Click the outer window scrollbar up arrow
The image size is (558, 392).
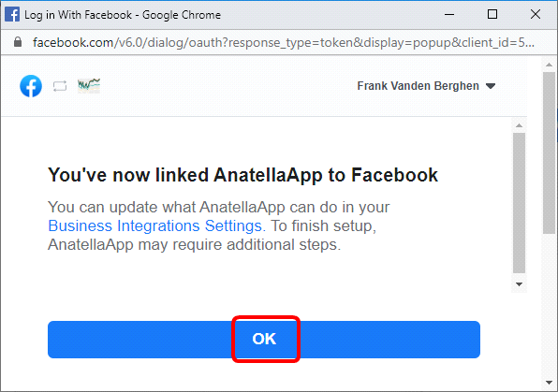(x=549, y=65)
